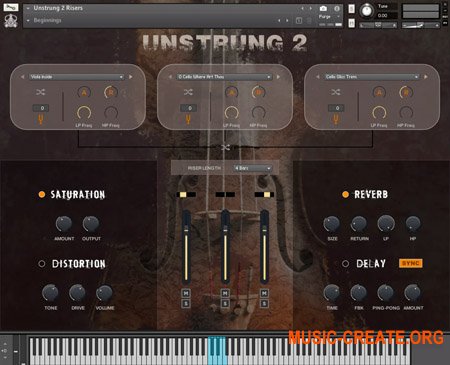Click the wrench edit icon top-left

11,7
